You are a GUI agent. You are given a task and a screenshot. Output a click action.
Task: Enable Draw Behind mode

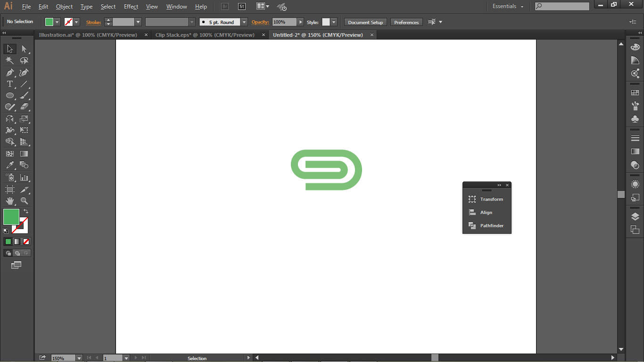click(x=17, y=253)
